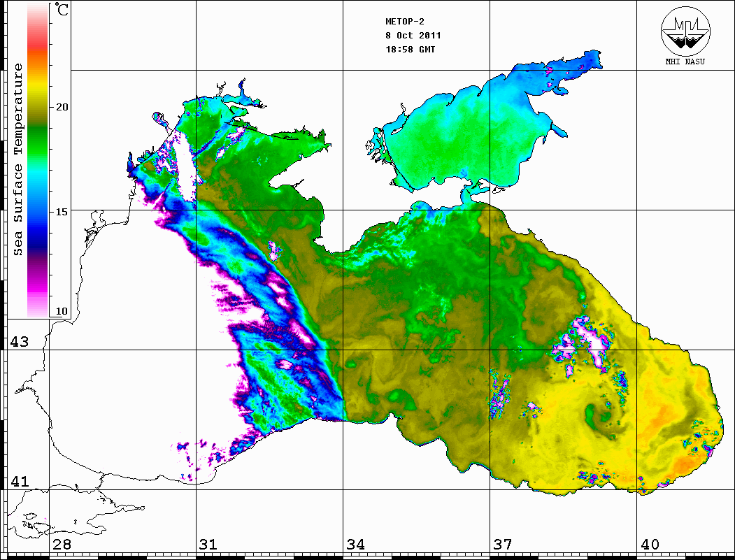This screenshot has height=560, width=735.
Task: Click the '20' color scale tick label
Action: [x=62, y=107]
